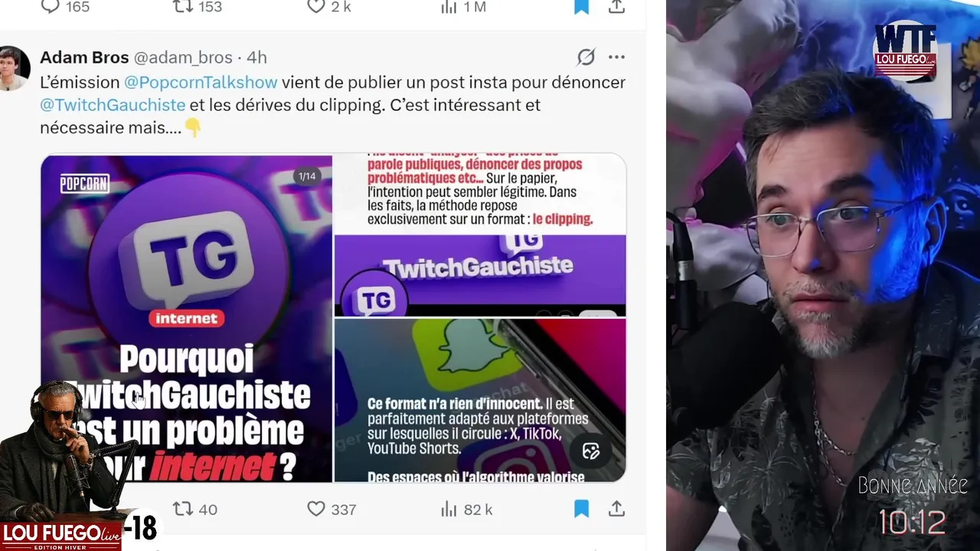The height and width of the screenshot is (551, 980).
Task: Open the more options menu on Adam Bros's tweet
Action: click(616, 57)
